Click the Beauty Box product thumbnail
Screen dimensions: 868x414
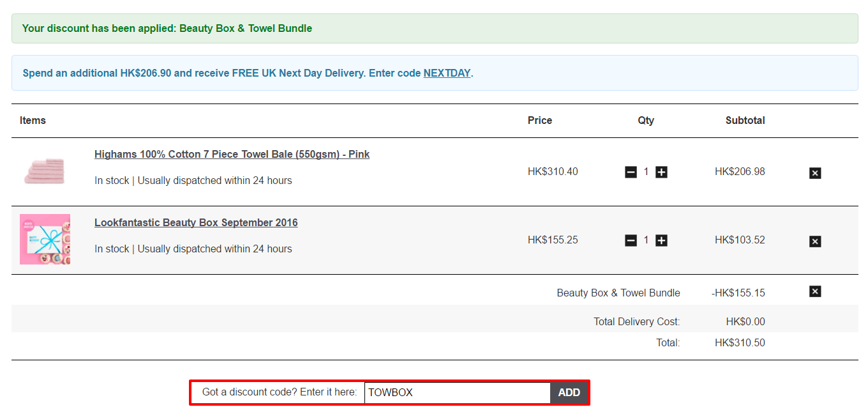tap(45, 239)
